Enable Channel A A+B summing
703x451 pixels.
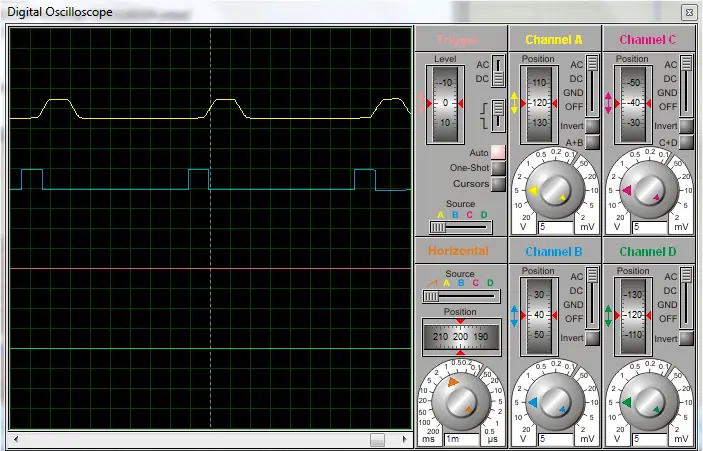(592, 142)
